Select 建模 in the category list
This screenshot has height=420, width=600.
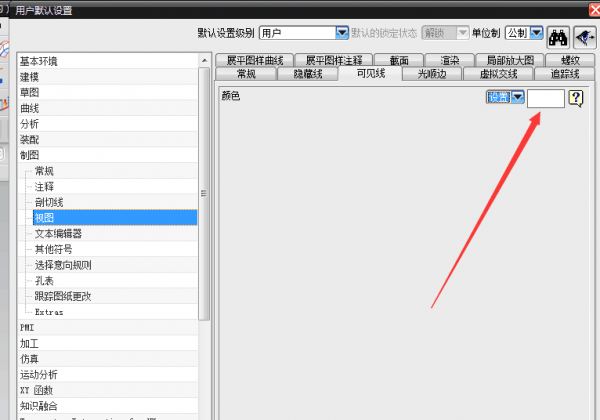point(108,77)
